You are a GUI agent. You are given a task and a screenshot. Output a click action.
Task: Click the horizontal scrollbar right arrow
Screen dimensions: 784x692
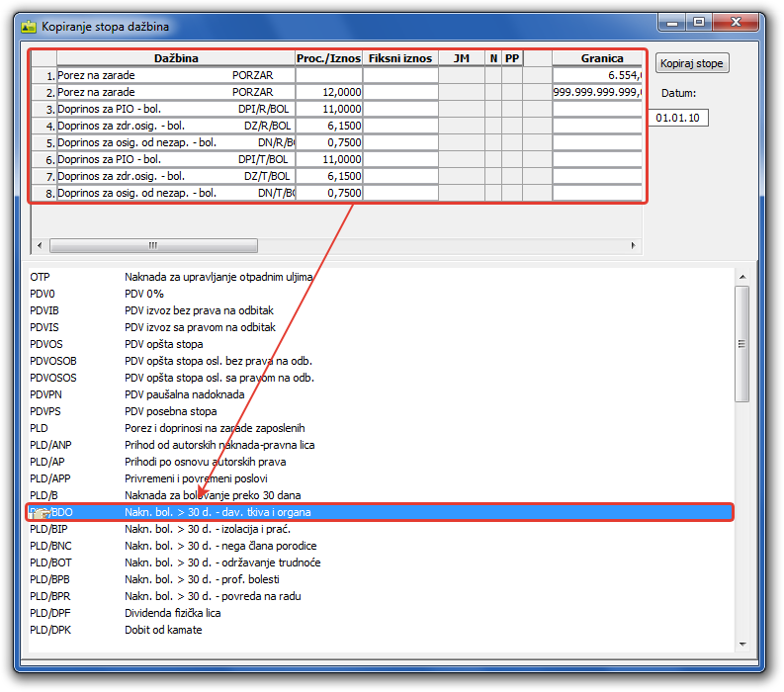[635, 245]
